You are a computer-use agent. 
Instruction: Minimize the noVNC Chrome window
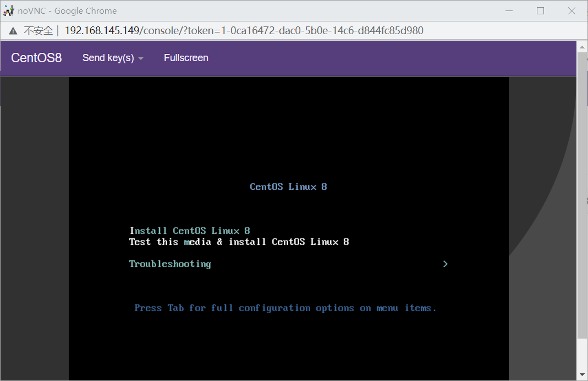(509, 11)
